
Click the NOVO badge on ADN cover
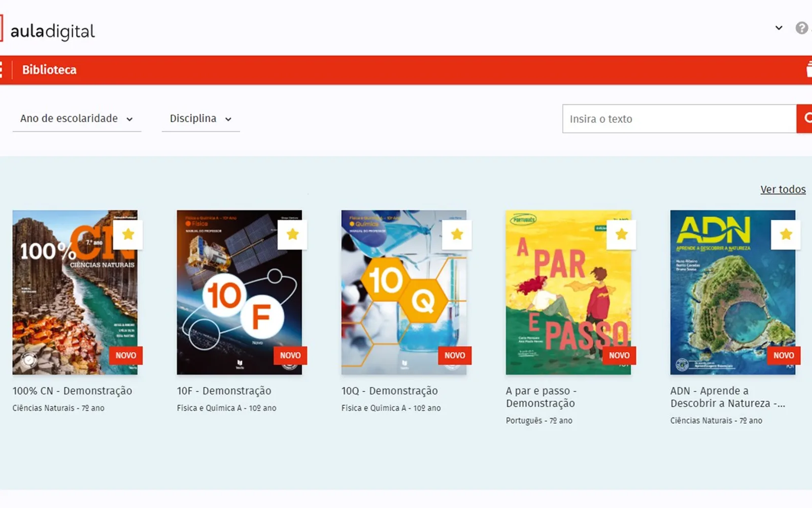[784, 356]
